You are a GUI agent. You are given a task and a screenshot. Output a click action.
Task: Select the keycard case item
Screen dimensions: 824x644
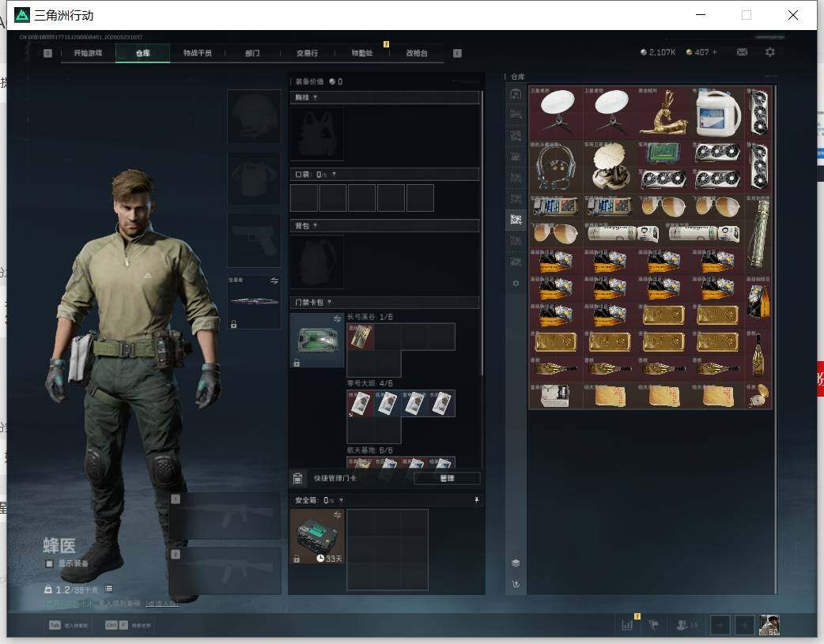click(x=317, y=341)
